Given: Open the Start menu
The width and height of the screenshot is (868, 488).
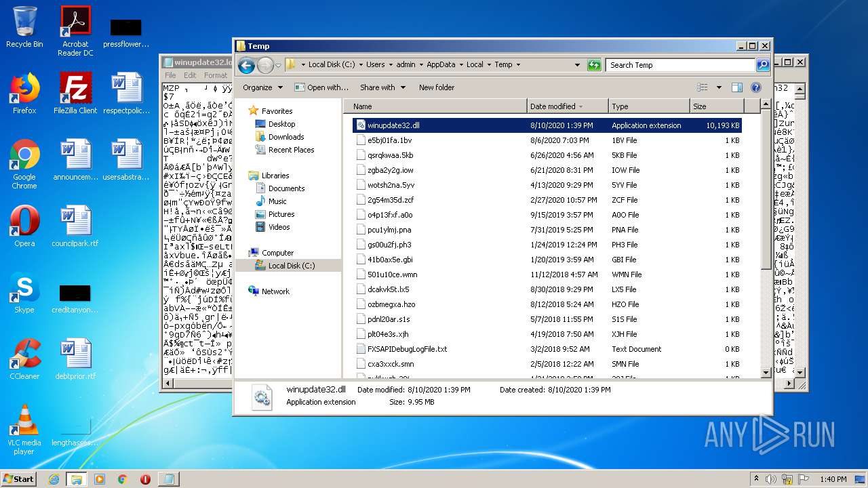Looking at the screenshot, I should 19,479.
